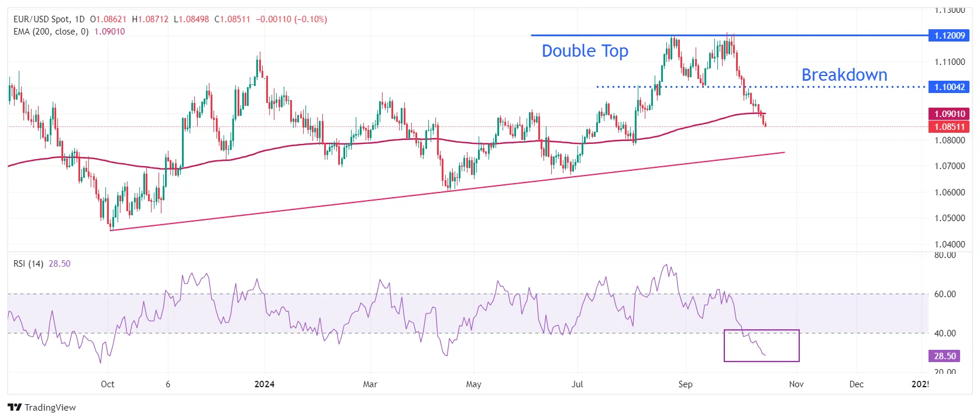Screen dimensions: 980x420
Task: Click the 60.00 RSI axis level
Action: 945,294
